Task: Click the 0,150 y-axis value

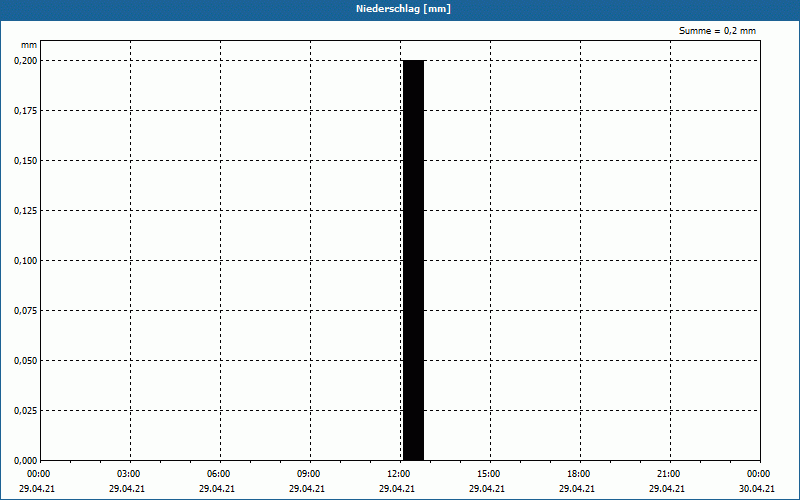Action: pos(26,160)
